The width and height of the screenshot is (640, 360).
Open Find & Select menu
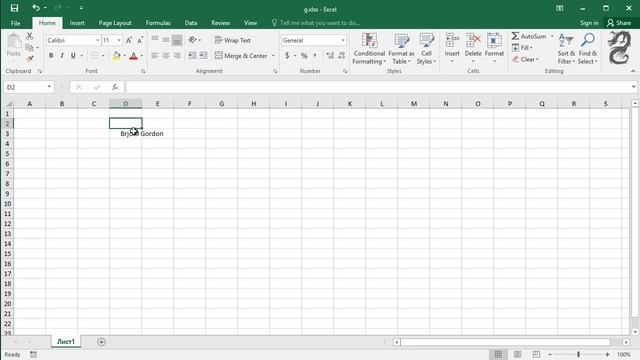click(x=587, y=49)
